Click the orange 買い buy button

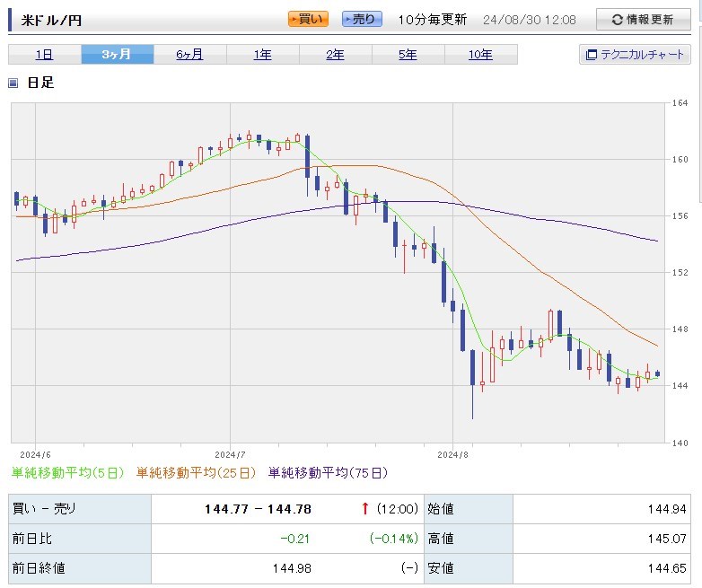[x=309, y=19]
